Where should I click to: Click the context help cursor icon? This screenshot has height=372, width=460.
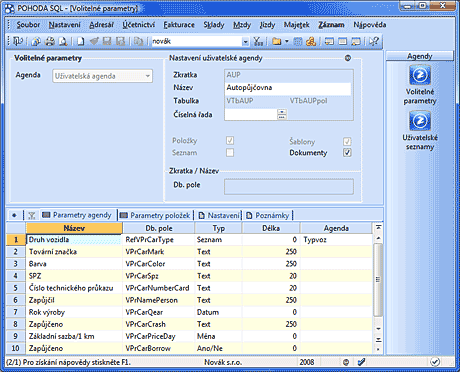(x=374, y=41)
